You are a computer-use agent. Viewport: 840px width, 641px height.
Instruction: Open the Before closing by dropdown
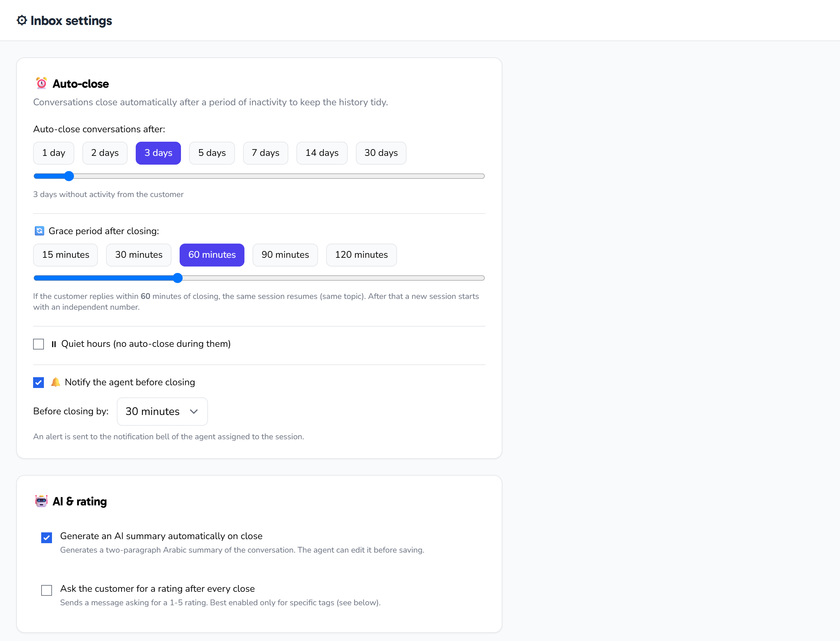pos(162,411)
